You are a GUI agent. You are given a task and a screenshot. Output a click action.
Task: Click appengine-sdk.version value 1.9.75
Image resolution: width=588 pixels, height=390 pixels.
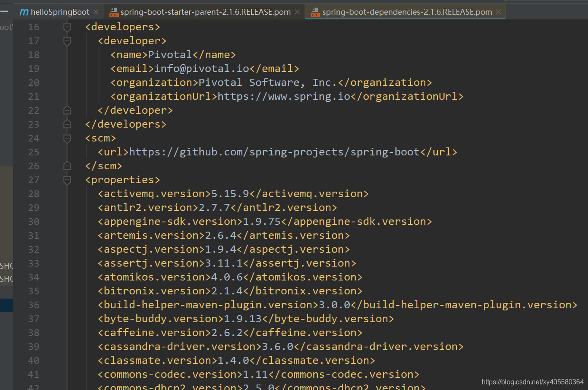pyautogui.click(x=262, y=222)
